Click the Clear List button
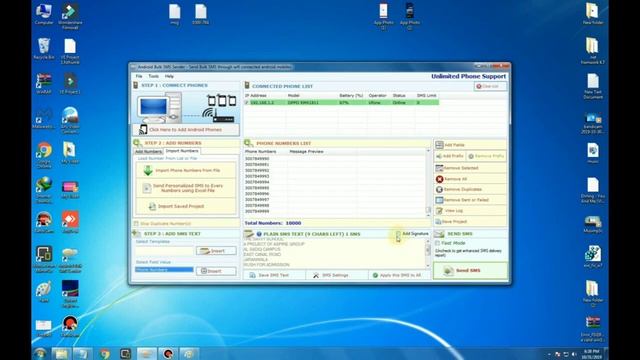The image size is (640, 360). pos(490,87)
